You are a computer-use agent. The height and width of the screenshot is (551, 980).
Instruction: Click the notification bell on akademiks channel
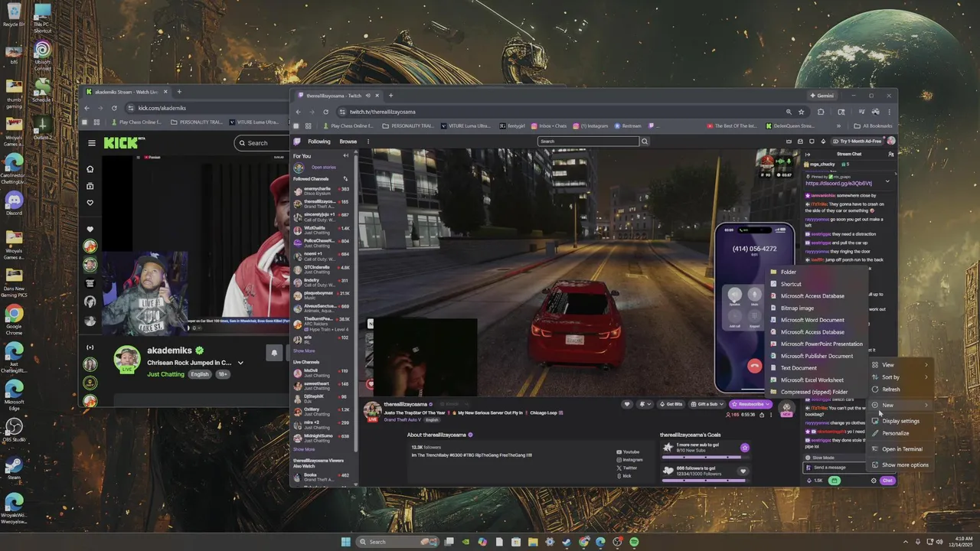click(273, 352)
